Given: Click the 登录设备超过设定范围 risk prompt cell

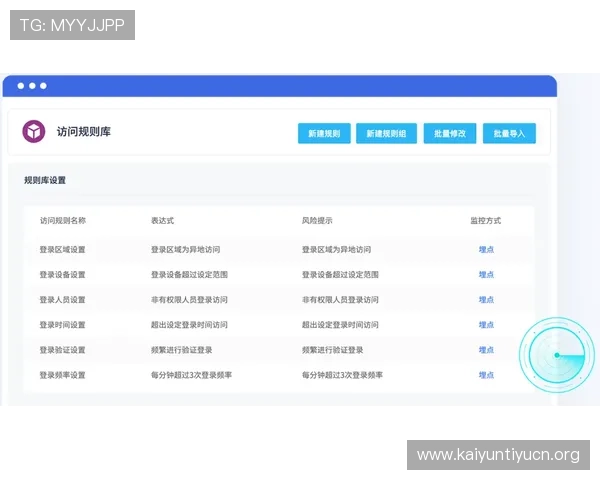Looking at the screenshot, I should click(340, 274).
